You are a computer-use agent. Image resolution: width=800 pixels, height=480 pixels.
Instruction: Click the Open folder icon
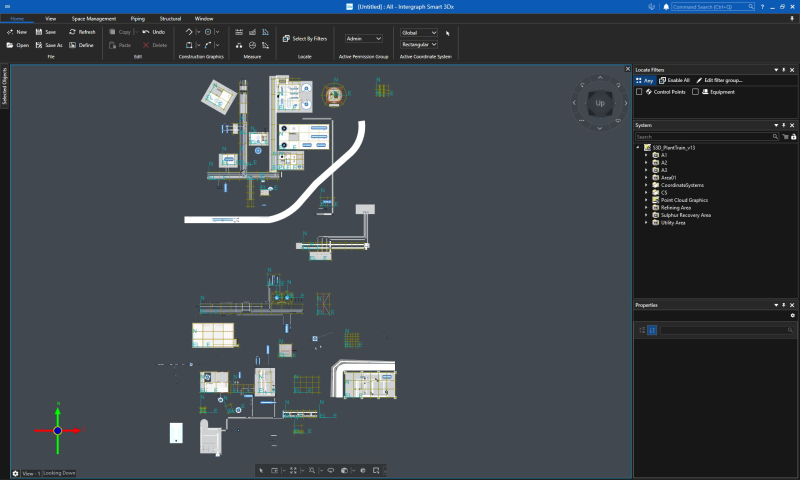pos(10,45)
